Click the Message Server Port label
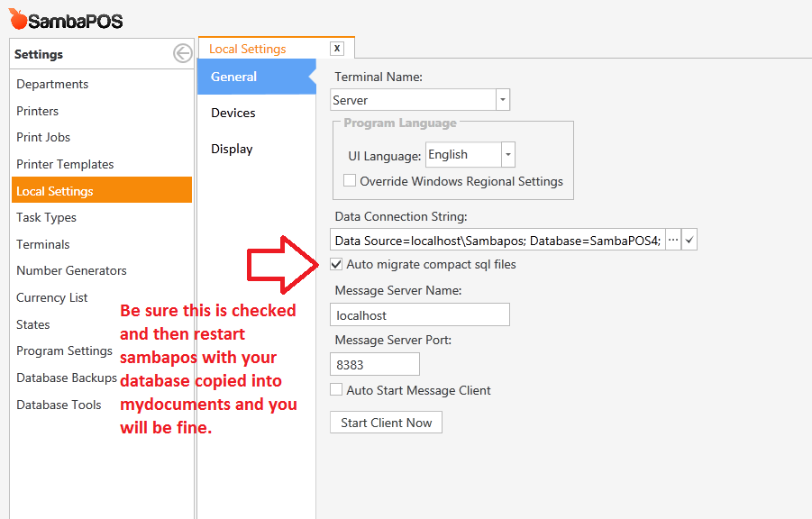 click(x=393, y=341)
